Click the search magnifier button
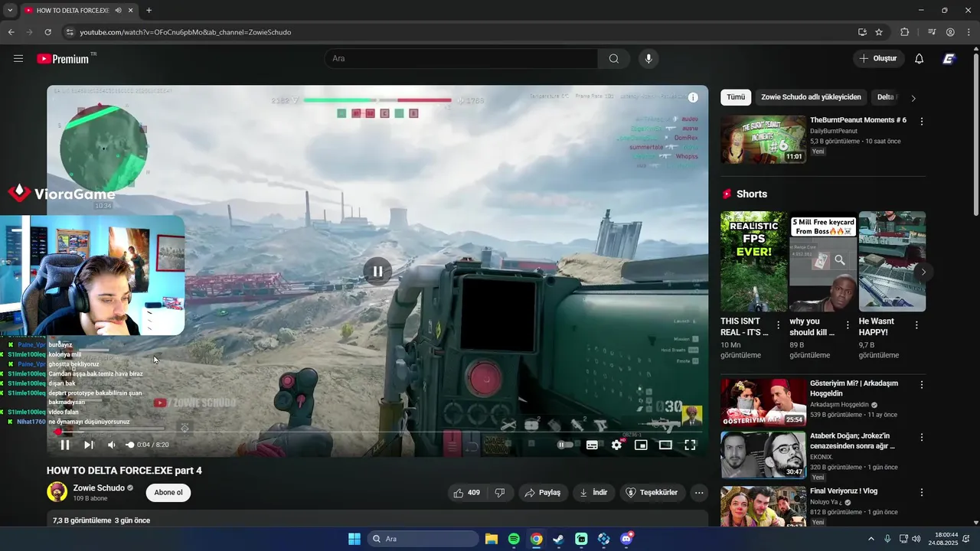 (614, 58)
